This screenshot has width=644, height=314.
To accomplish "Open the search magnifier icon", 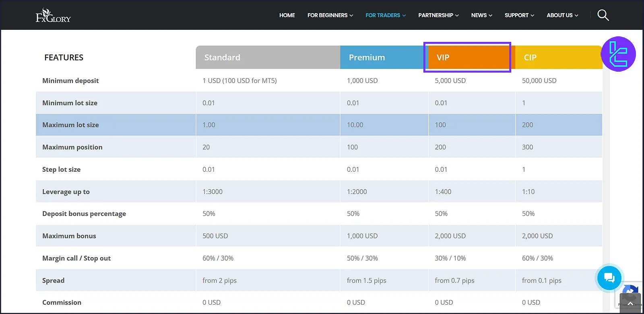I will [603, 15].
